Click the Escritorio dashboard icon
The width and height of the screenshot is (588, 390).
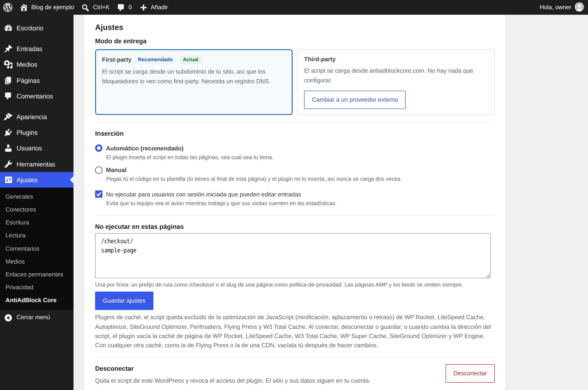(x=8, y=28)
